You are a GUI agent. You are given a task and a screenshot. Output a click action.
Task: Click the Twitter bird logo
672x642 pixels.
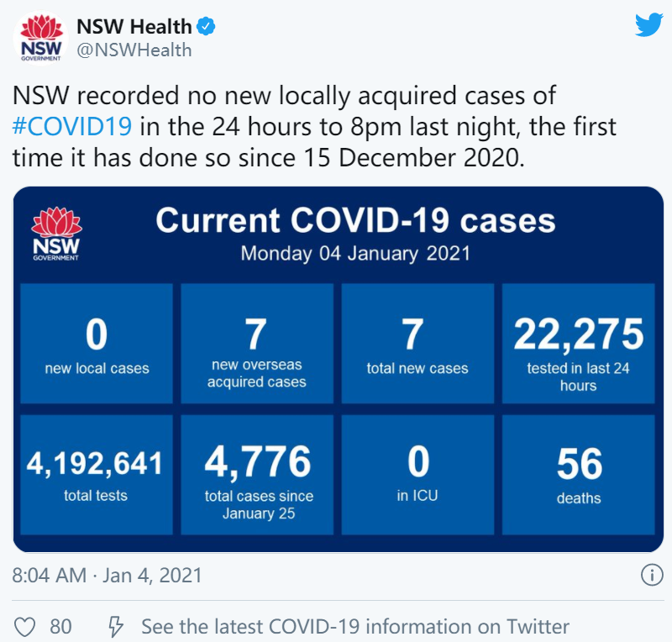point(648,25)
